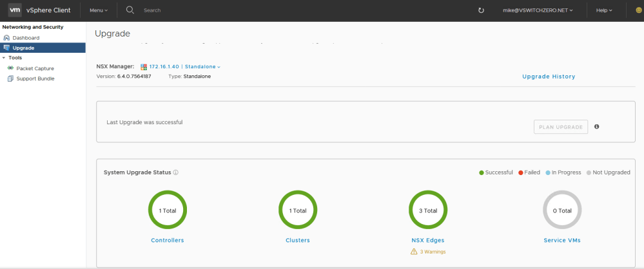Click the Controllers 1 Total ring
This screenshot has height=269, width=644.
(168, 210)
